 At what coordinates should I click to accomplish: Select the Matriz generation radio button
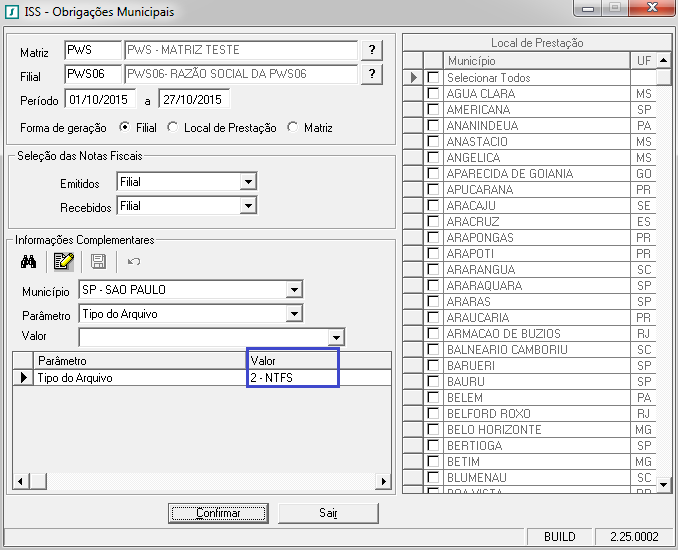click(x=293, y=127)
